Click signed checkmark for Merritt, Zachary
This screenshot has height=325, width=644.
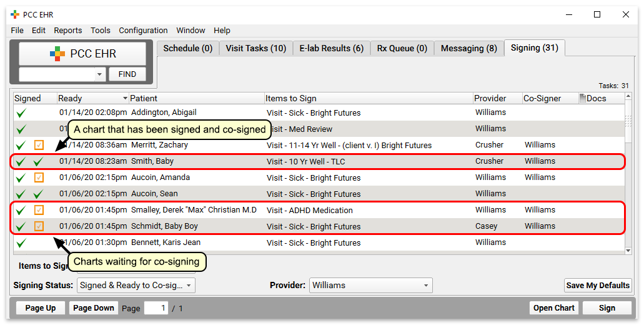click(21, 145)
